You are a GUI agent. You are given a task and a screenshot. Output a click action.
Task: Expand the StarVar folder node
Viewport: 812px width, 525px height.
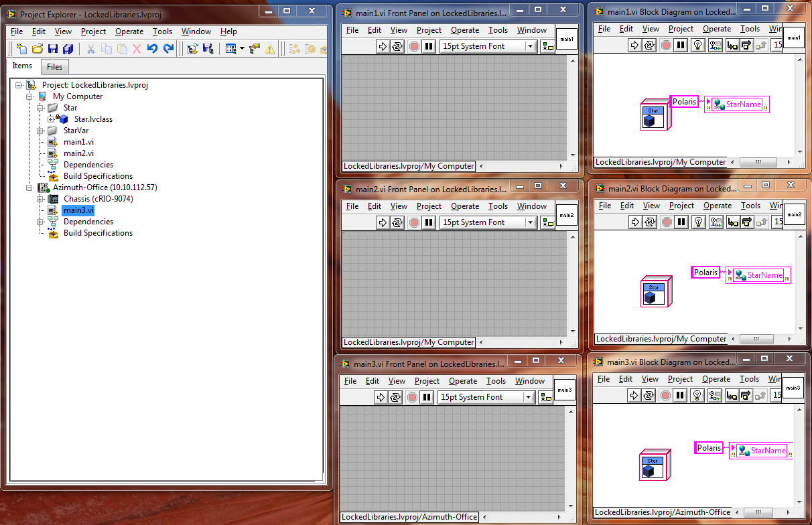(40, 131)
